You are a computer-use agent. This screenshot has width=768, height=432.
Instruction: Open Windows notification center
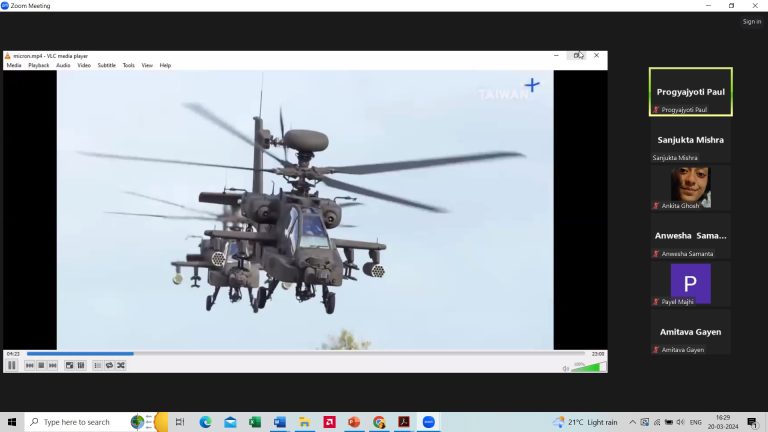[x=753, y=422]
